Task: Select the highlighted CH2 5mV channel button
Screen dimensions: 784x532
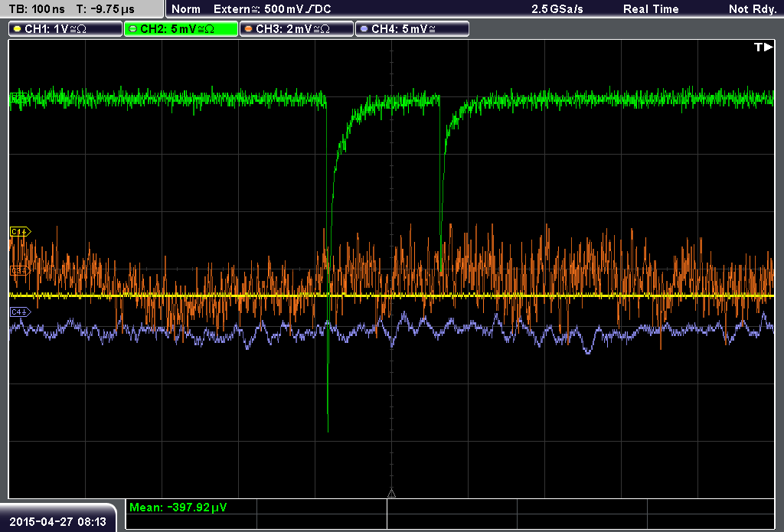Action: (x=181, y=29)
